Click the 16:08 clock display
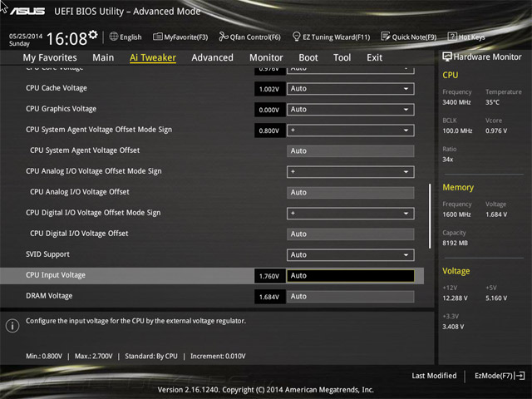The height and width of the screenshot is (399, 532). [x=66, y=39]
